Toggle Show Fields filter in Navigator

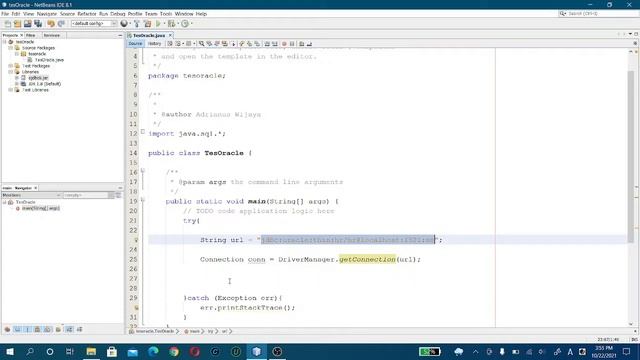point(18,329)
